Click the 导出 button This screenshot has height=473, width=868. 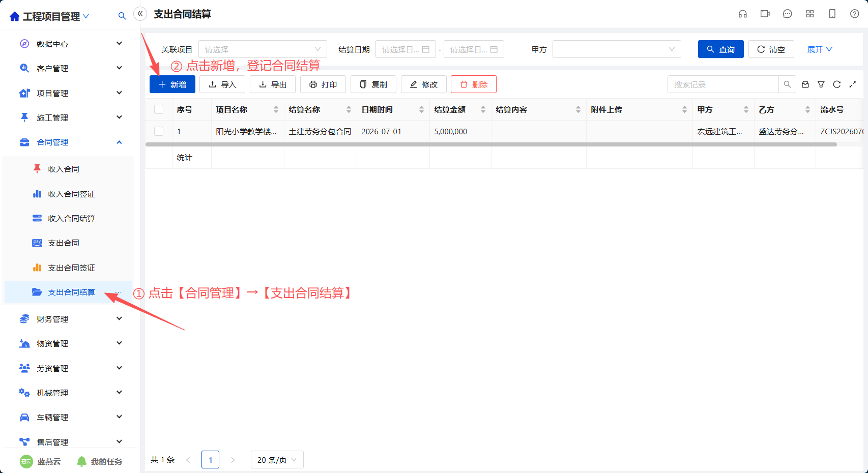[273, 84]
